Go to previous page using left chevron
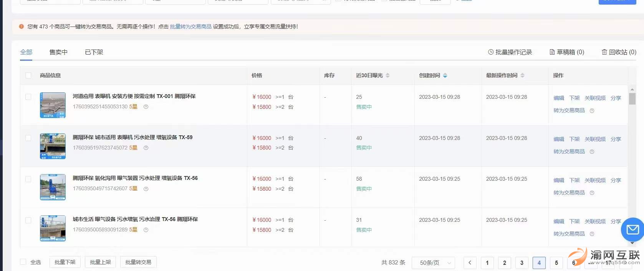This screenshot has width=644, height=271. 470,263
